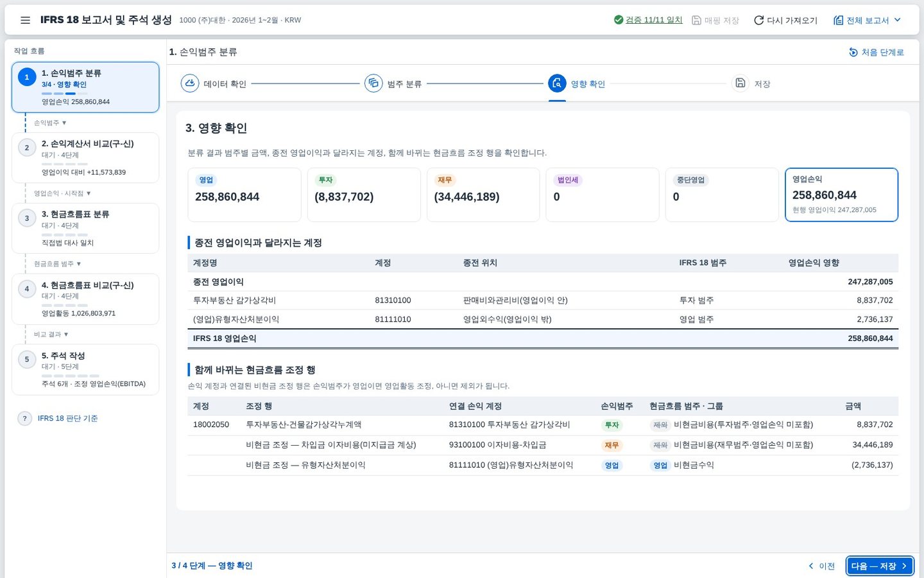Click the 다음 — 저장 button

(879, 566)
